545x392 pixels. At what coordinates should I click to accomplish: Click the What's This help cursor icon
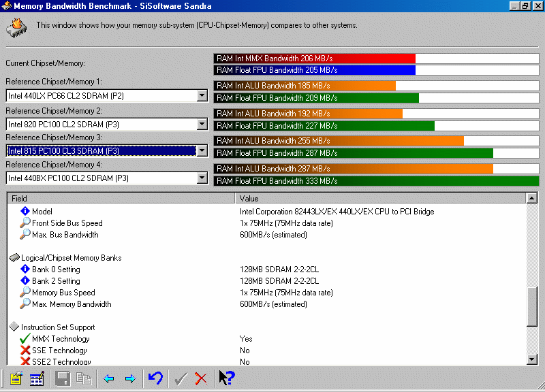click(x=227, y=378)
